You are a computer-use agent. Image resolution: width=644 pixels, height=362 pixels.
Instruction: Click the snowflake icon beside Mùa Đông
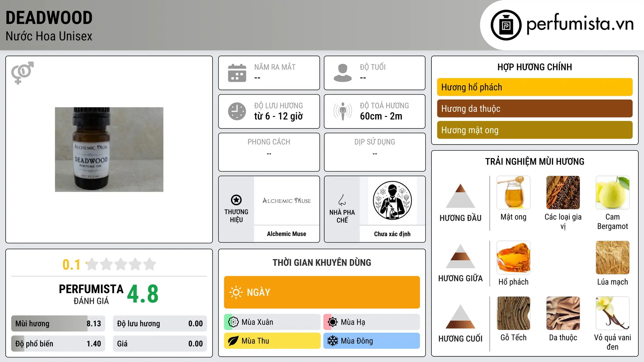pyautogui.click(x=333, y=341)
